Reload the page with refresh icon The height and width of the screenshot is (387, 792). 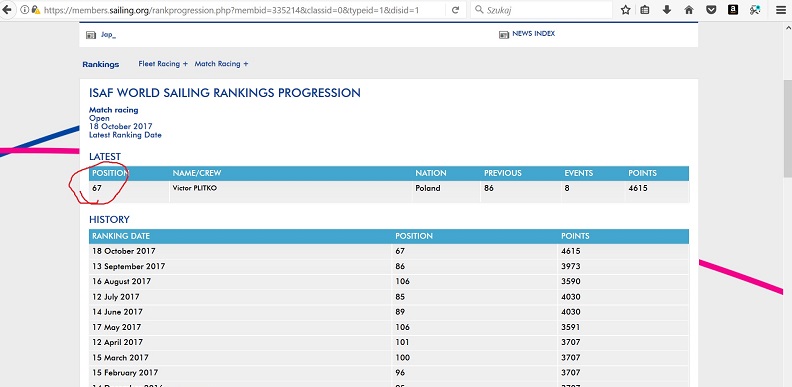(455, 10)
